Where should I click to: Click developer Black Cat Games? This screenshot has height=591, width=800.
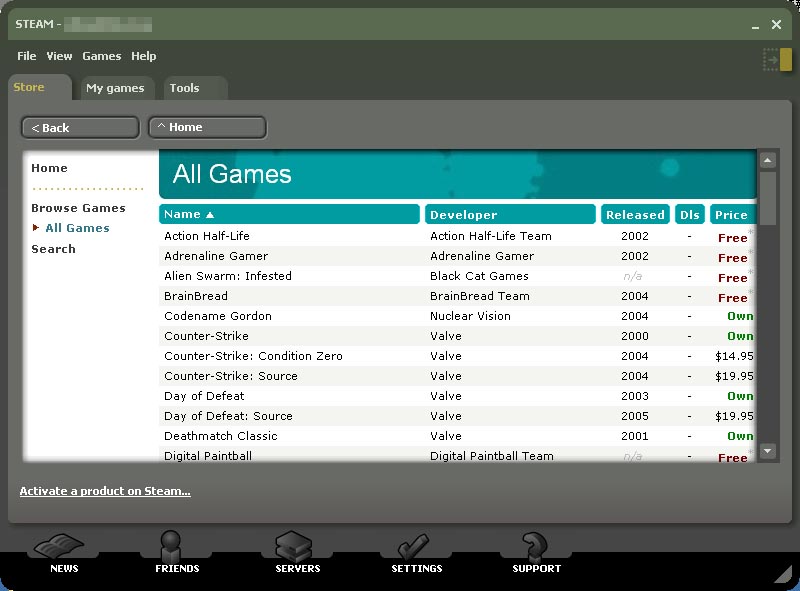[479, 276]
